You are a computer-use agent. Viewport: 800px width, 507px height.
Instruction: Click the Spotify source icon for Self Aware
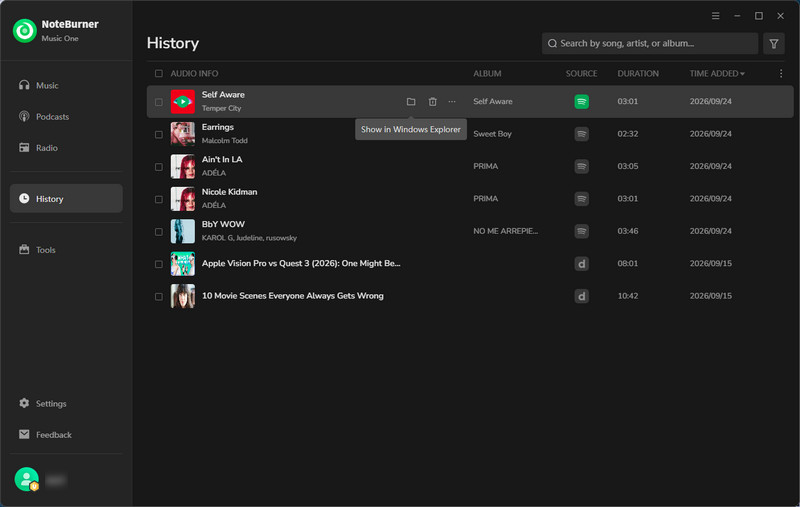tap(581, 102)
